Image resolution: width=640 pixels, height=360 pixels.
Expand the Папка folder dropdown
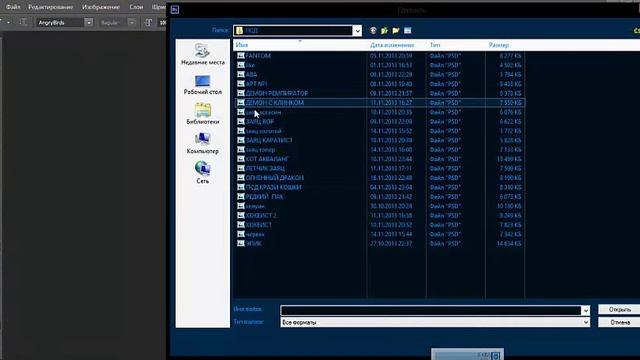[x=357, y=31]
